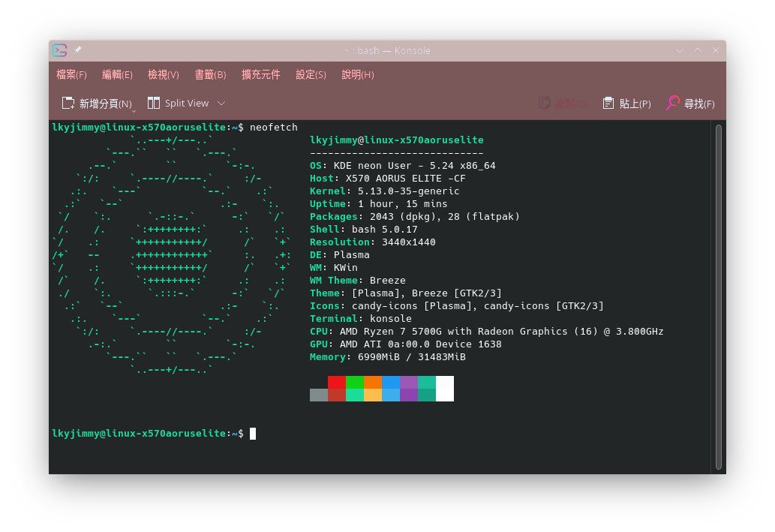Click the 貼上(P) paste button
The image size is (775, 532).
coord(626,104)
